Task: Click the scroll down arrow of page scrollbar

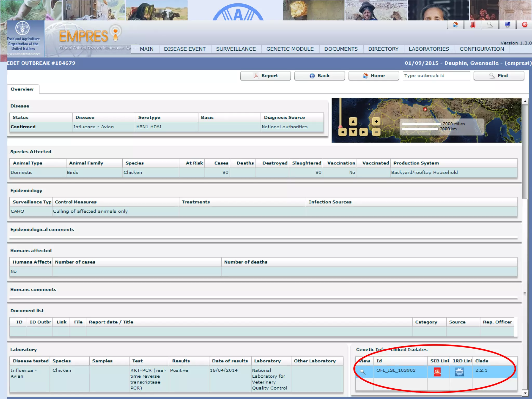Action: tap(525, 393)
